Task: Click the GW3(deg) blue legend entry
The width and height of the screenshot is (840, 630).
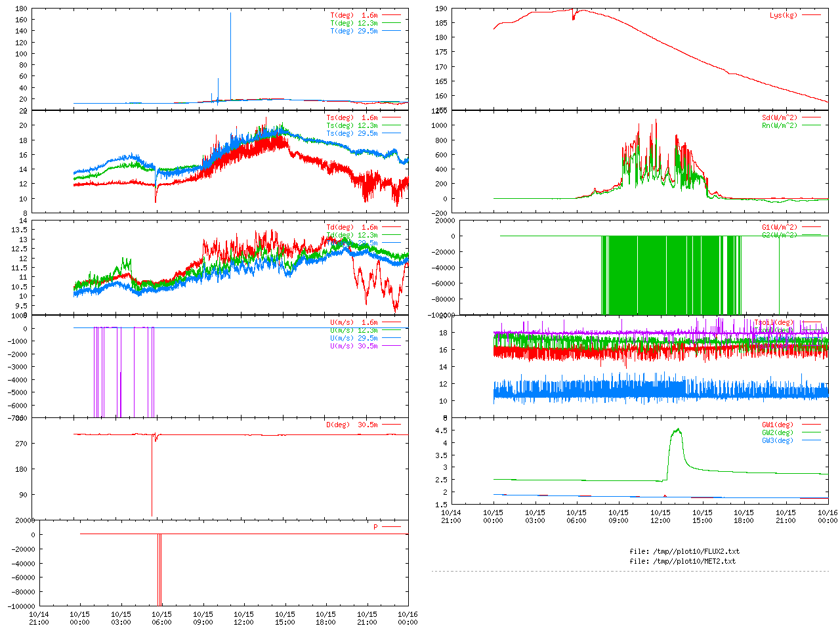Action: tap(778, 440)
